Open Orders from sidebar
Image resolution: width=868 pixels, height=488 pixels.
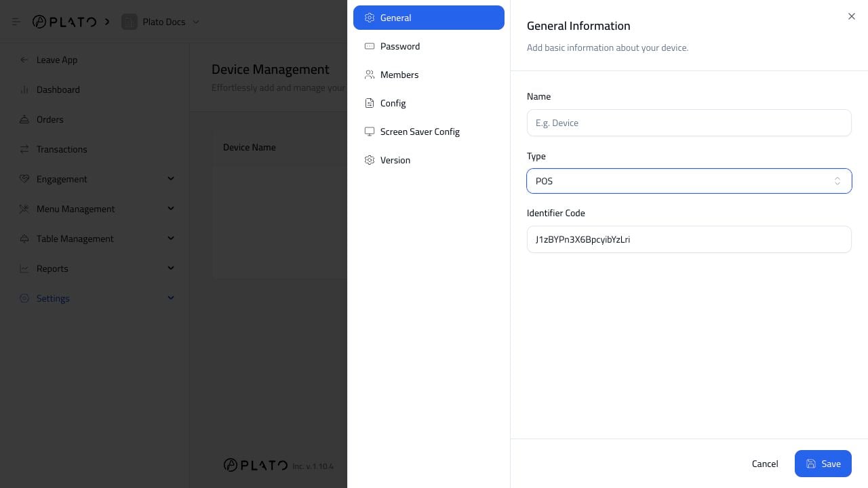click(95, 119)
